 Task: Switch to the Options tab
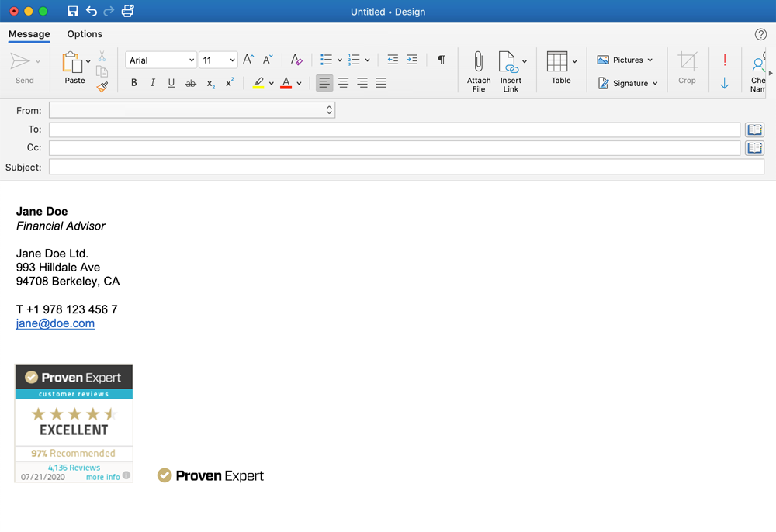coord(85,34)
